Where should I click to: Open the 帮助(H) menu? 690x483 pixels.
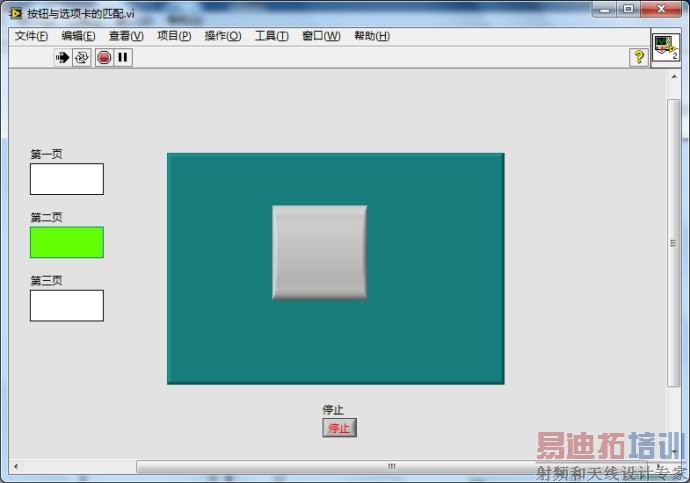[372, 36]
